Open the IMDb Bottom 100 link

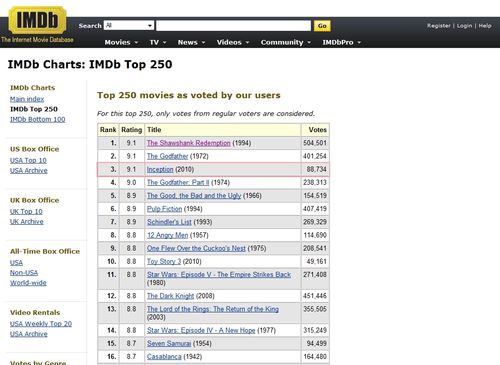pos(38,119)
